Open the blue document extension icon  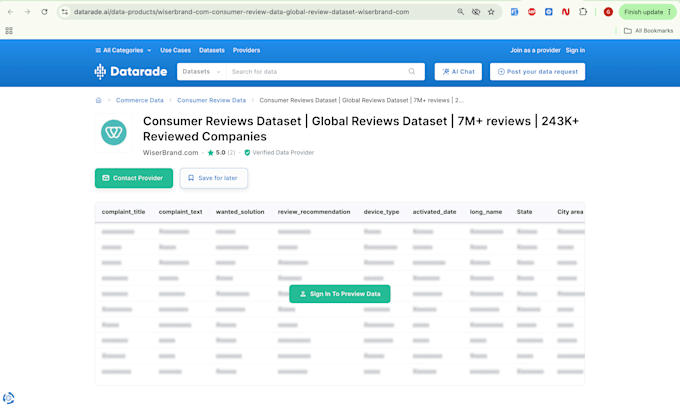pos(514,12)
